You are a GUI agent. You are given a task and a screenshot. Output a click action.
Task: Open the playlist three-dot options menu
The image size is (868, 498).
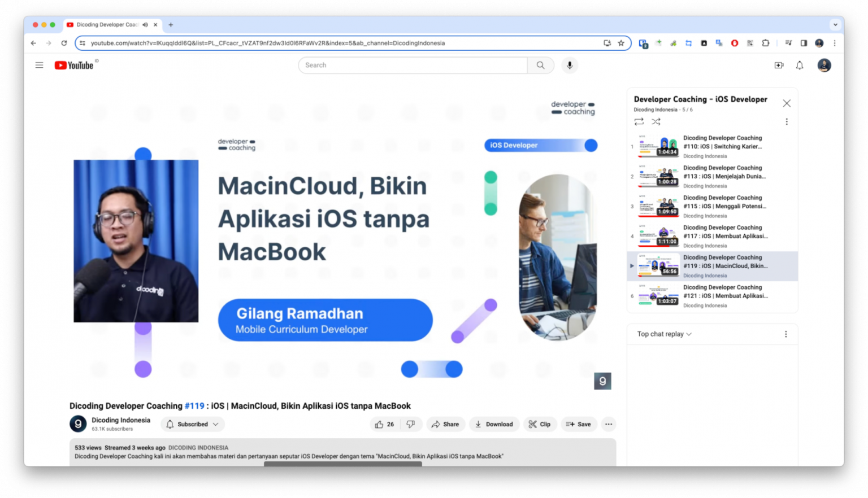click(786, 121)
